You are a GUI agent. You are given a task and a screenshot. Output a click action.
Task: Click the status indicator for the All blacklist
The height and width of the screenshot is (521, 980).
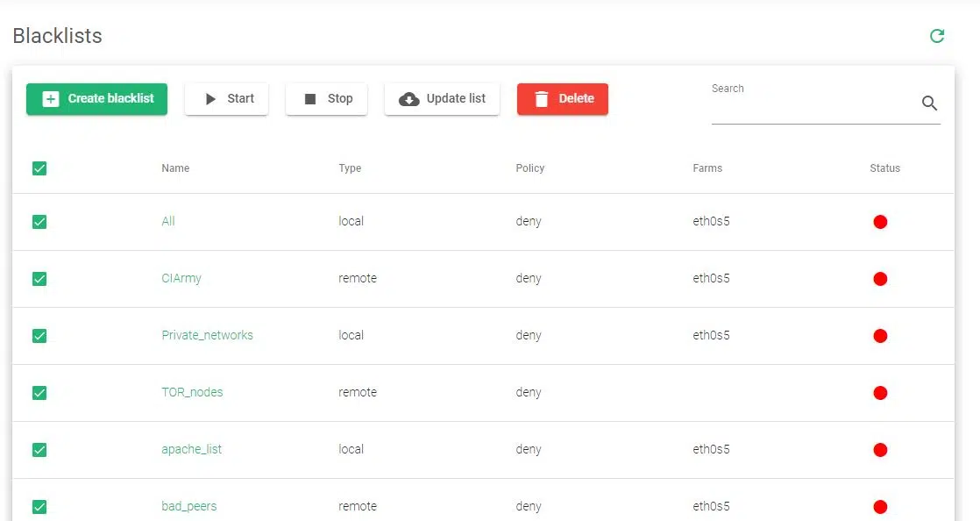880,222
